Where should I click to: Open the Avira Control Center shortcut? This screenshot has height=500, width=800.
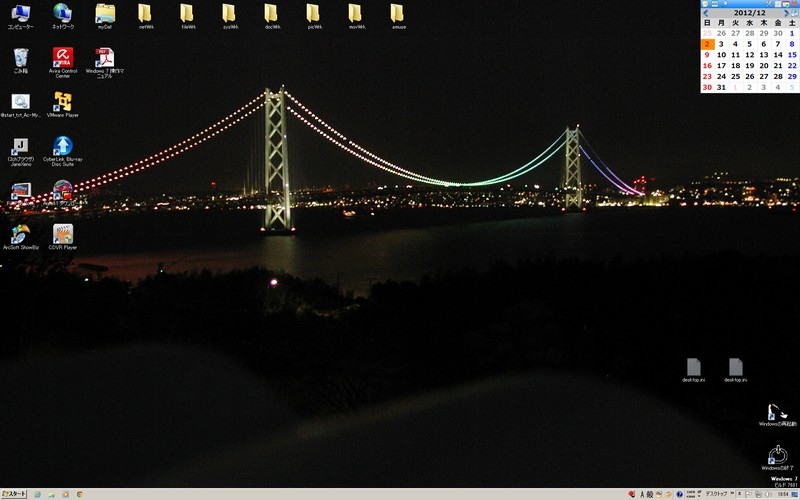pos(62,58)
